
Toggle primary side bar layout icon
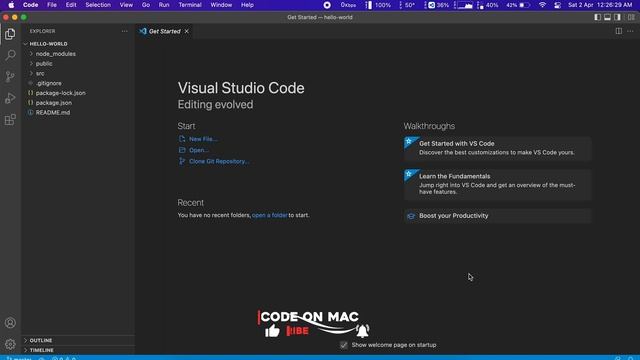click(x=598, y=17)
